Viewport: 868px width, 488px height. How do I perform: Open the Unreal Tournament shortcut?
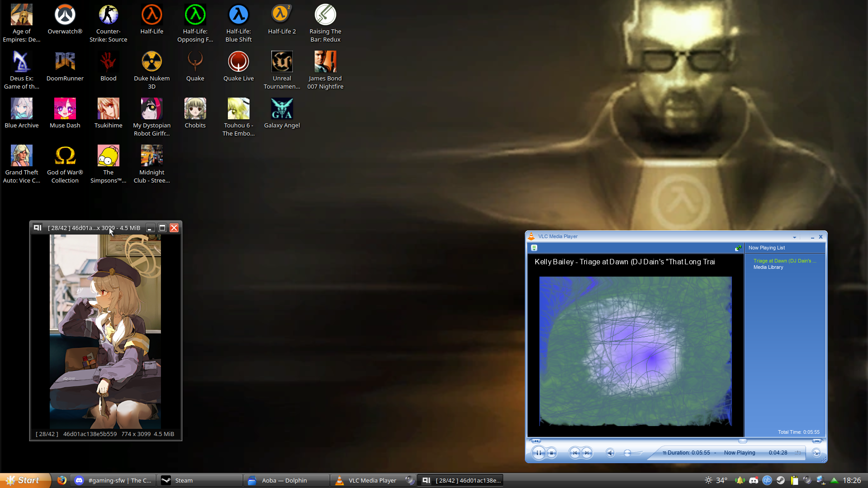pos(282,70)
